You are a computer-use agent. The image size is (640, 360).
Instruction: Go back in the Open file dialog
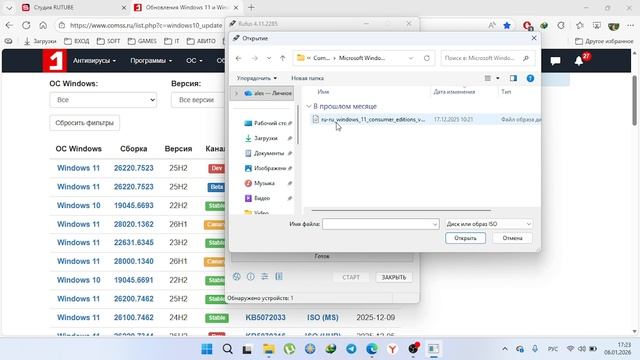tap(239, 58)
